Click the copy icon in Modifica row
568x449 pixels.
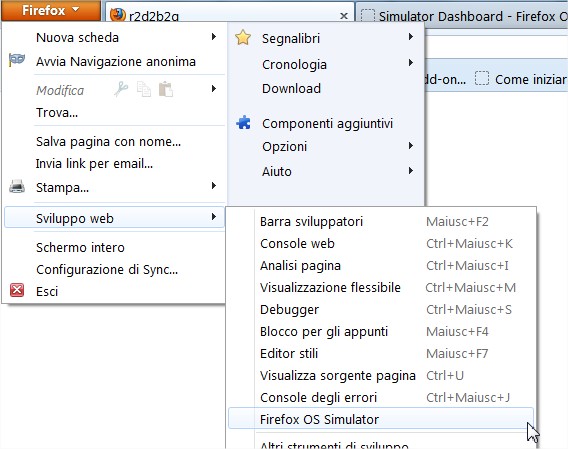point(144,89)
